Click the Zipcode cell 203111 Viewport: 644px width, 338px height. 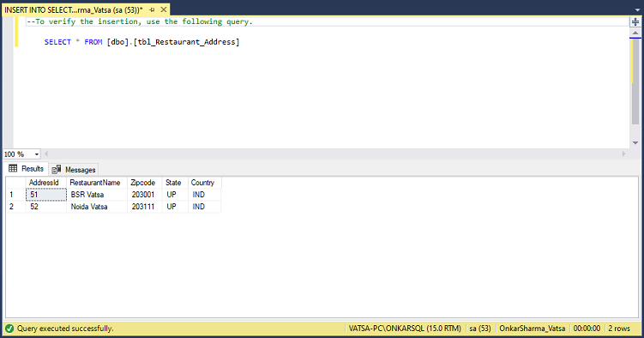(x=145, y=207)
